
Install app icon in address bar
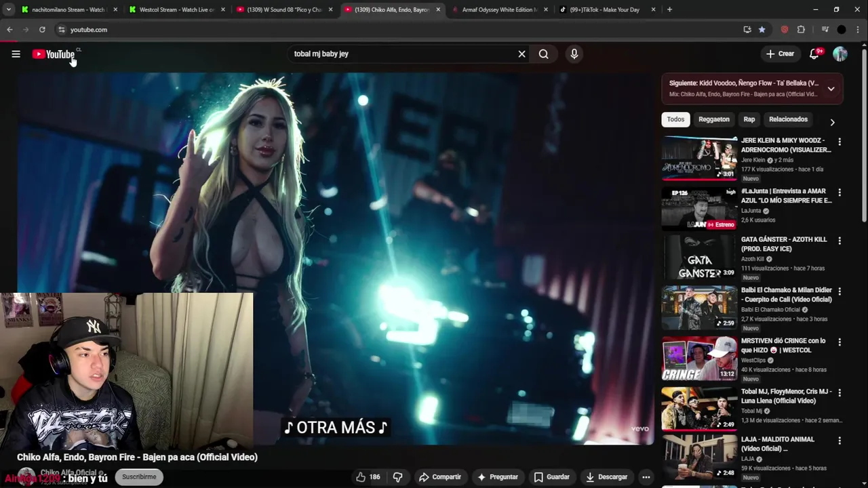click(747, 30)
